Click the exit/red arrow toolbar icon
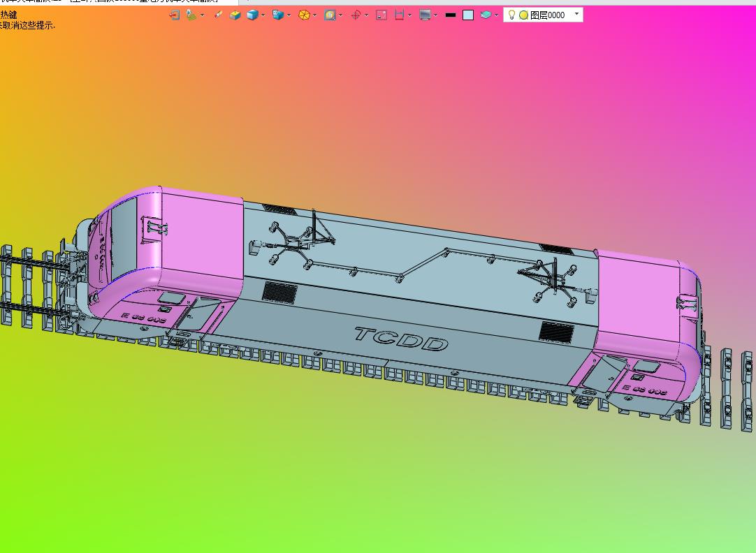Screen dimensions: 756x553 click(175, 15)
